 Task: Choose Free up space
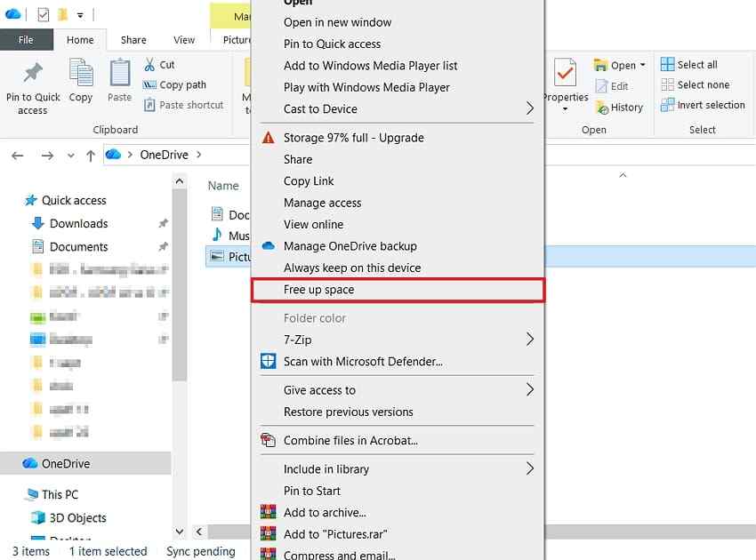coord(398,290)
